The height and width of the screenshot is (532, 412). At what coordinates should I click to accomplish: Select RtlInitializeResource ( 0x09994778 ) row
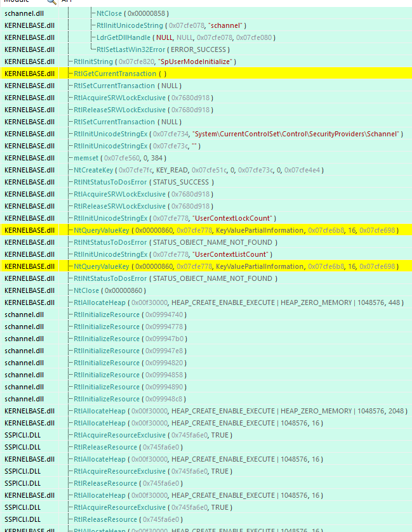point(206,327)
